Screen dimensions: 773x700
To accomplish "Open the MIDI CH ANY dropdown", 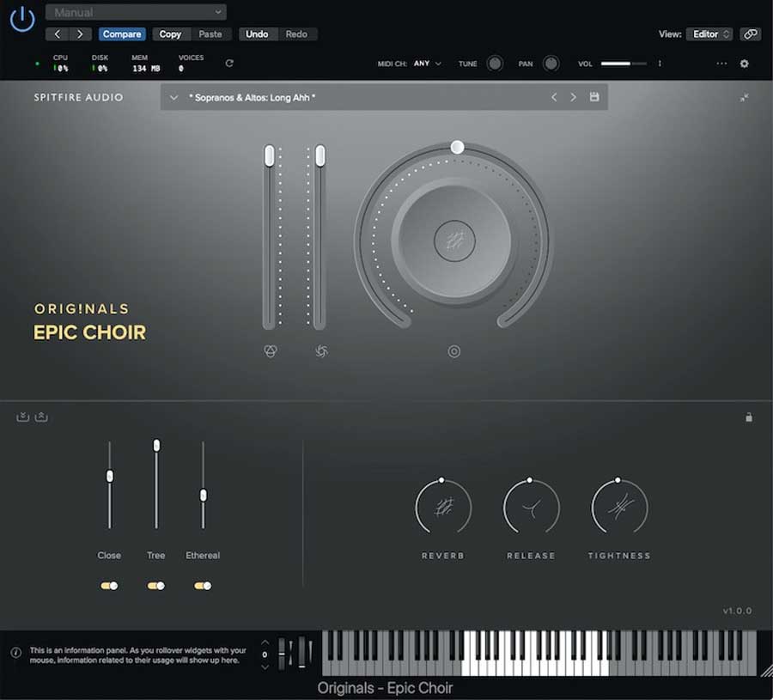I will point(426,64).
